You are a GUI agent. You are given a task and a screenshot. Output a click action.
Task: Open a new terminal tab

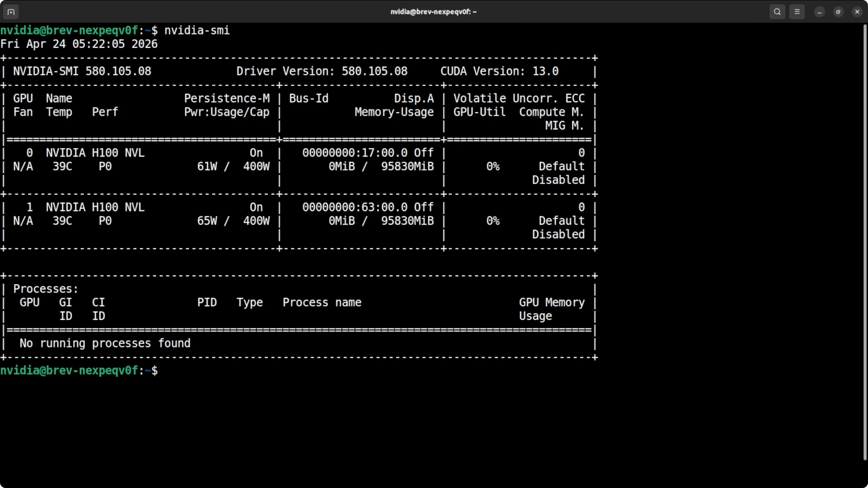[x=11, y=12]
